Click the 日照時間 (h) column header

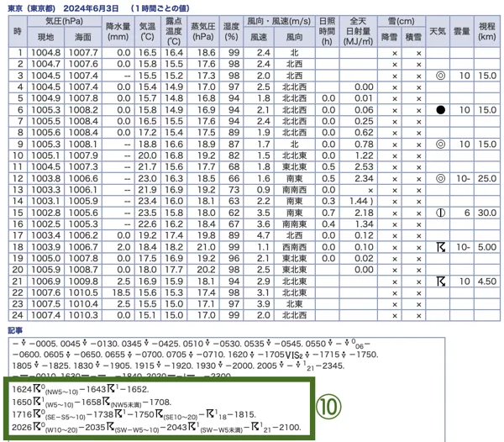coord(327,31)
